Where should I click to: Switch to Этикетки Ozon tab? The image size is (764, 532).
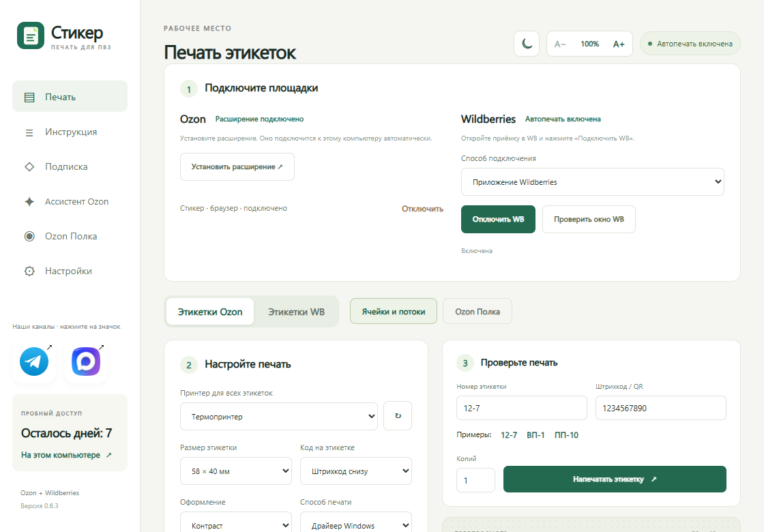pos(210,312)
